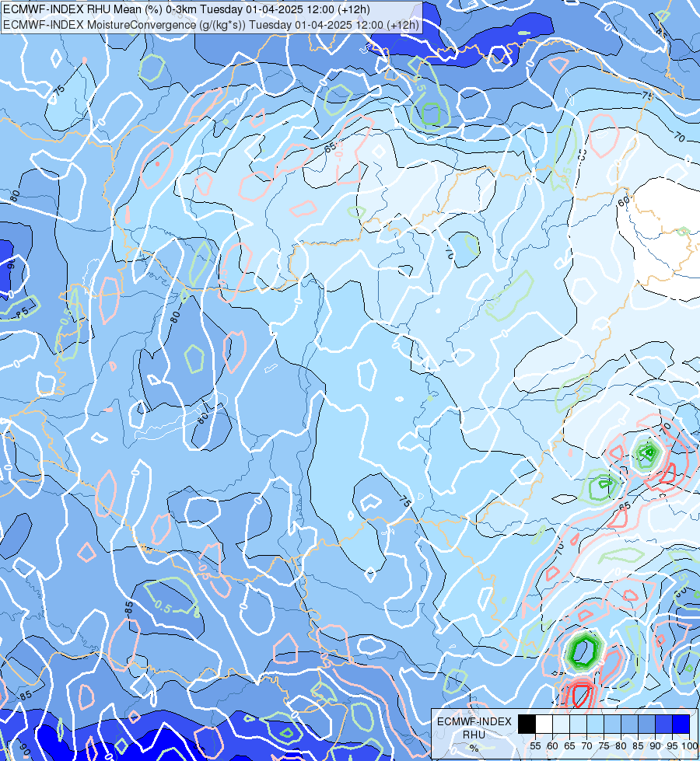Select the MoistureConvergence title line
Viewport: 700px width, 761px height.
211,25
